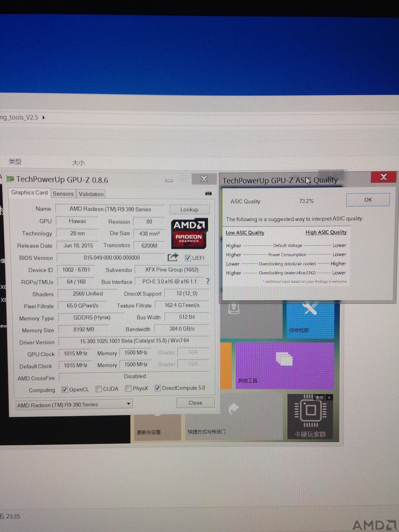Open the 卡硬玩家群 chip tile

[310, 417]
